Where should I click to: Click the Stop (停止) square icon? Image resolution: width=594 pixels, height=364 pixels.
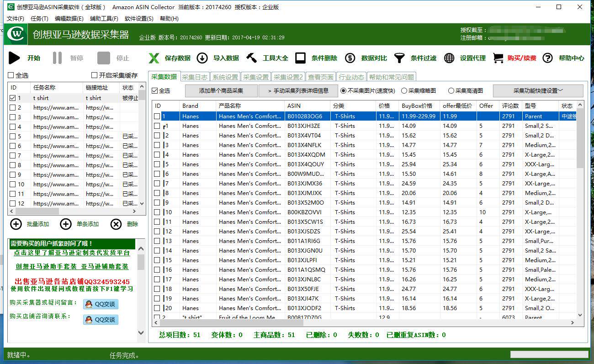point(104,58)
